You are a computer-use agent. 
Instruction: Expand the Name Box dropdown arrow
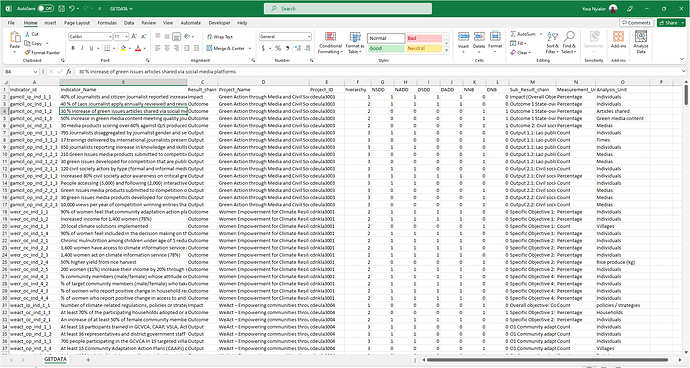[35, 71]
